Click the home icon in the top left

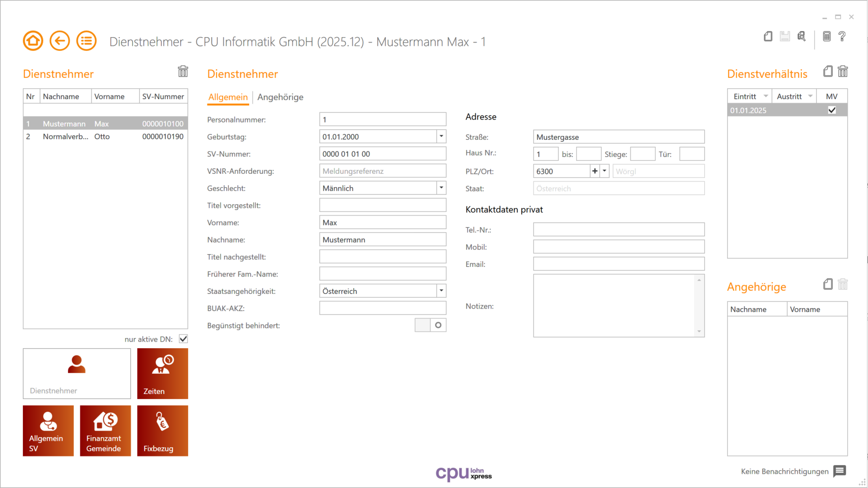pos(33,41)
